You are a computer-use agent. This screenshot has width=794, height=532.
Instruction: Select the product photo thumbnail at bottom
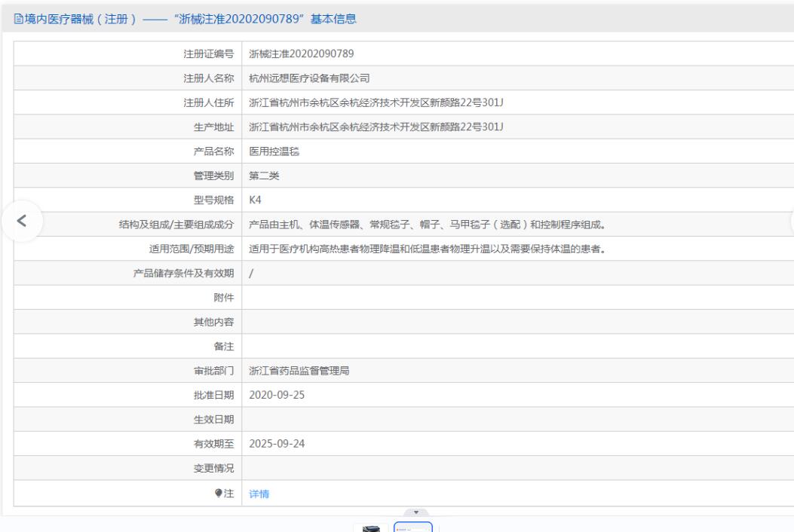[x=371, y=528]
